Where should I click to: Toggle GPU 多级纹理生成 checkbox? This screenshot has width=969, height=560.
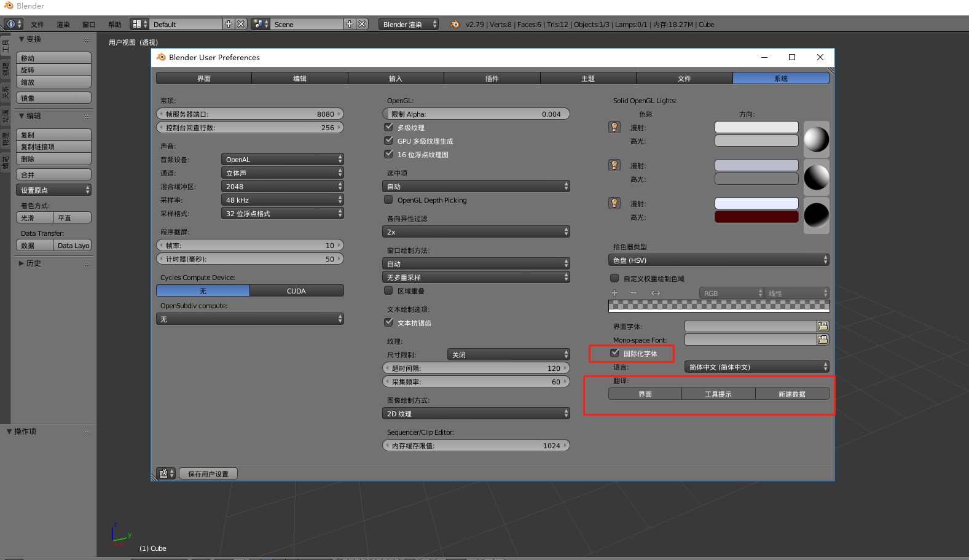(x=388, y=141)
